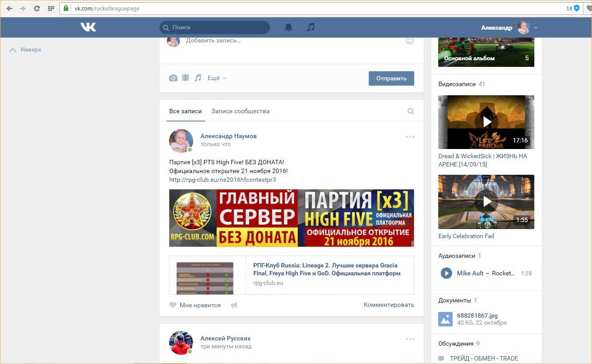Open the notifications bell
Screen dimensions: 592x364
point(288,27)
